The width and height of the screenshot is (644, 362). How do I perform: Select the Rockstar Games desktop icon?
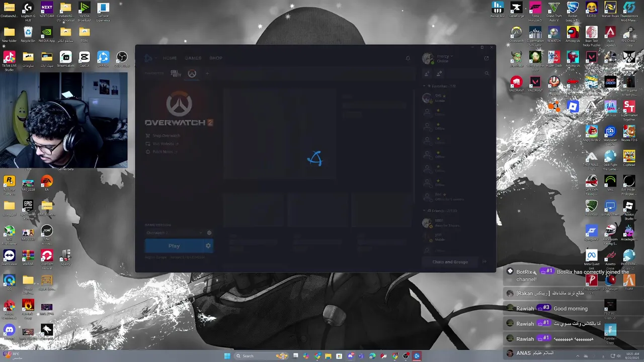pos(9,185)
